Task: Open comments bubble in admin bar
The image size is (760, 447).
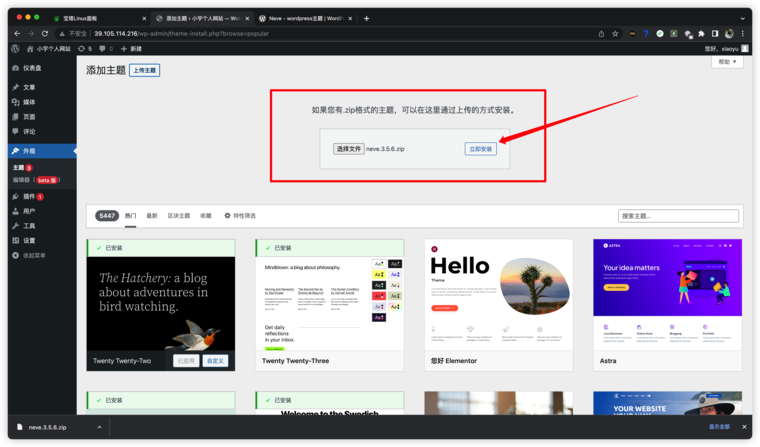Action: tap(106, 48)
